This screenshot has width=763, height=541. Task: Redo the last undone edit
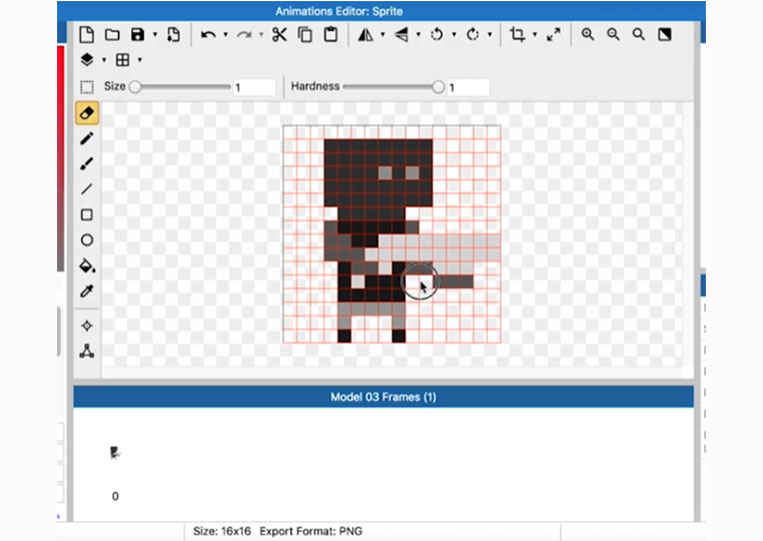[x=244, y=35]
